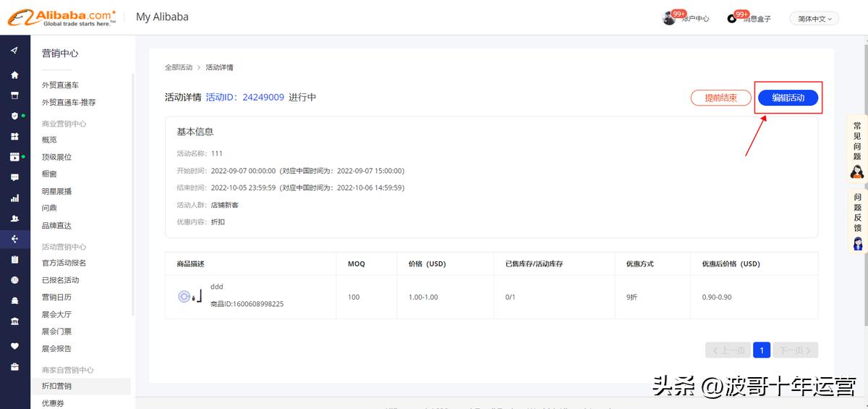Screen dimensions: 868x409
Task: Click the chat bubble icon in the sidebar
Action: pos(14,177)
